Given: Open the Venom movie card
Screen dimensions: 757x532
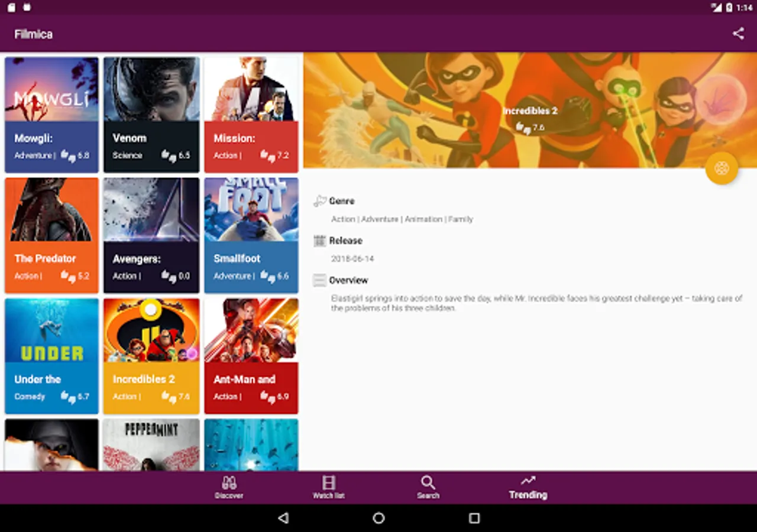Looking at the screenshot, I should tap(151, 115).
